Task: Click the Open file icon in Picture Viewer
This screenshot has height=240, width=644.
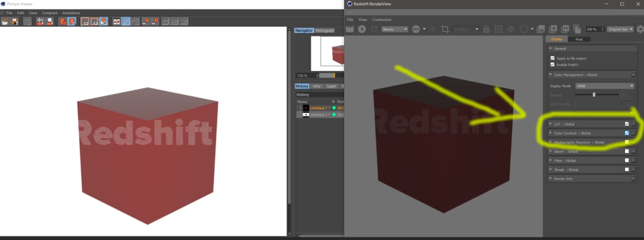Action: click(x=5, y=22)
